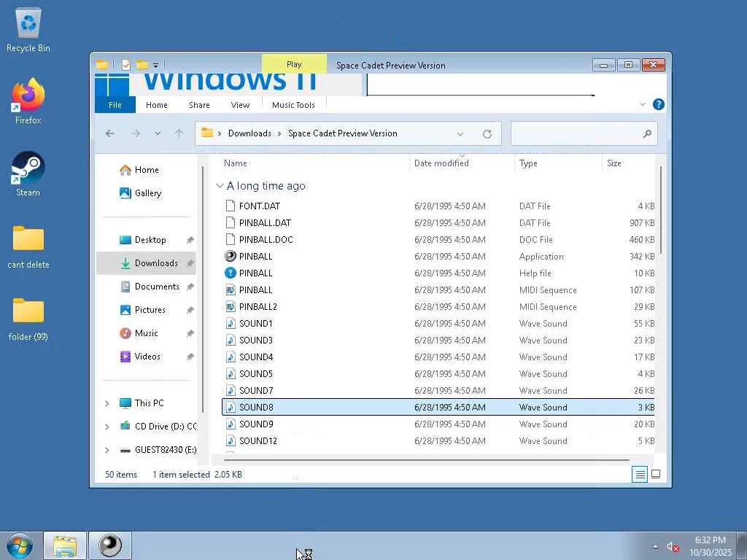Select the 'folder (99)' desktop folder
Screen dimensions: 747x560
(28, 319)
